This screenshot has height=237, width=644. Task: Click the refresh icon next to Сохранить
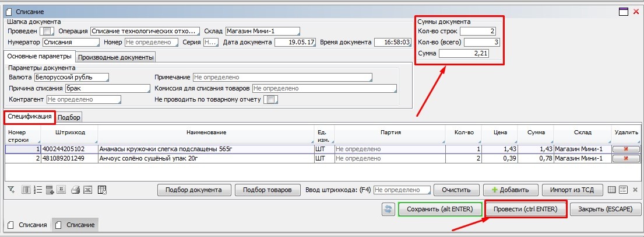(388, 209)
